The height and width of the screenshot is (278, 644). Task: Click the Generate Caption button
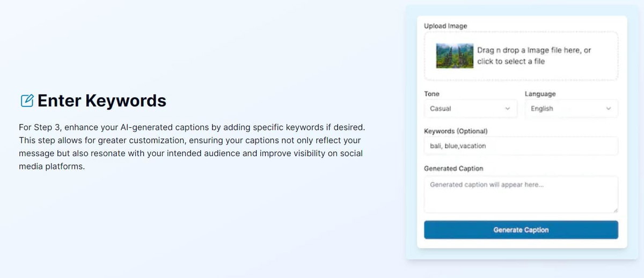[x=521, y=230]
